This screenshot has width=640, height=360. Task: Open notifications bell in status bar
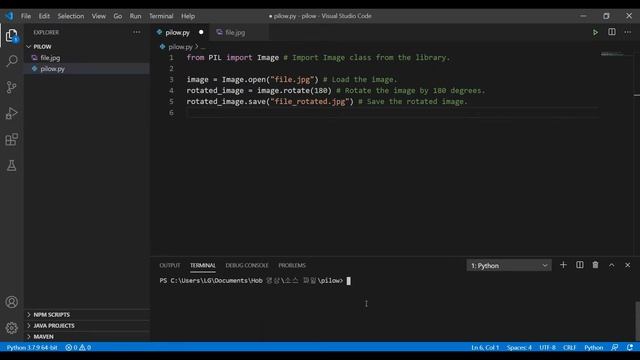(630, 347)
